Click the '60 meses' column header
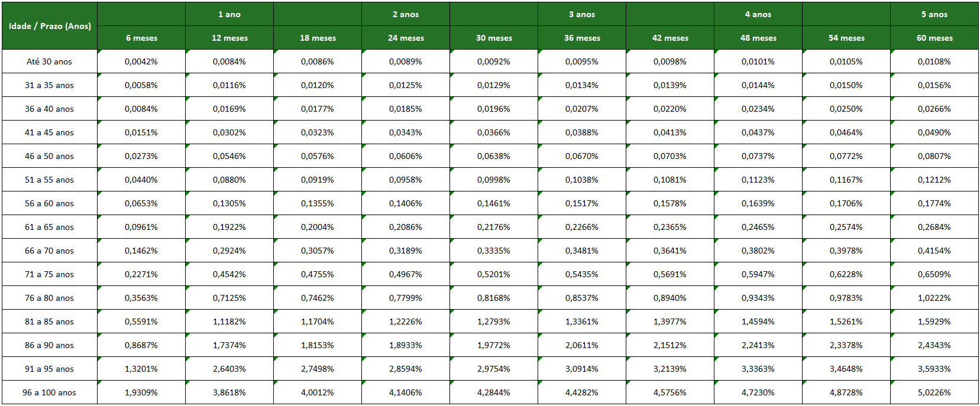 coord(934,38)
